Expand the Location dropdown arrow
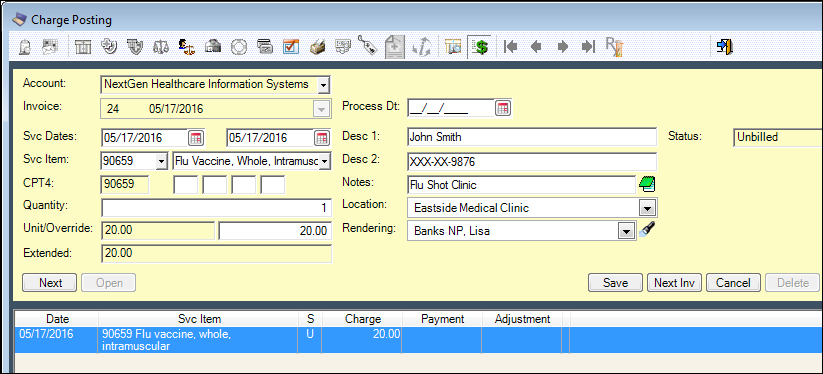Viewport: 823px width, 374px height. click(647, 208)
